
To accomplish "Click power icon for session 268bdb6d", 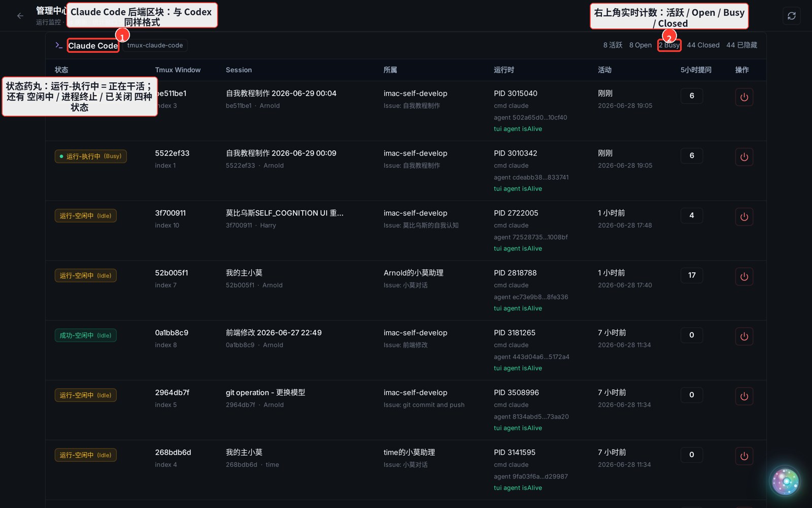I will coord(744,456).
